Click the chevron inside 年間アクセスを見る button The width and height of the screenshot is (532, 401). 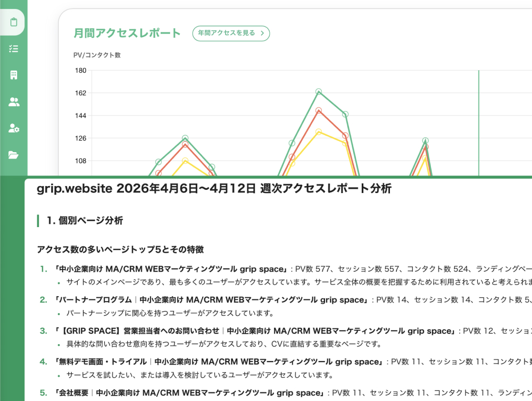(261, 33)
